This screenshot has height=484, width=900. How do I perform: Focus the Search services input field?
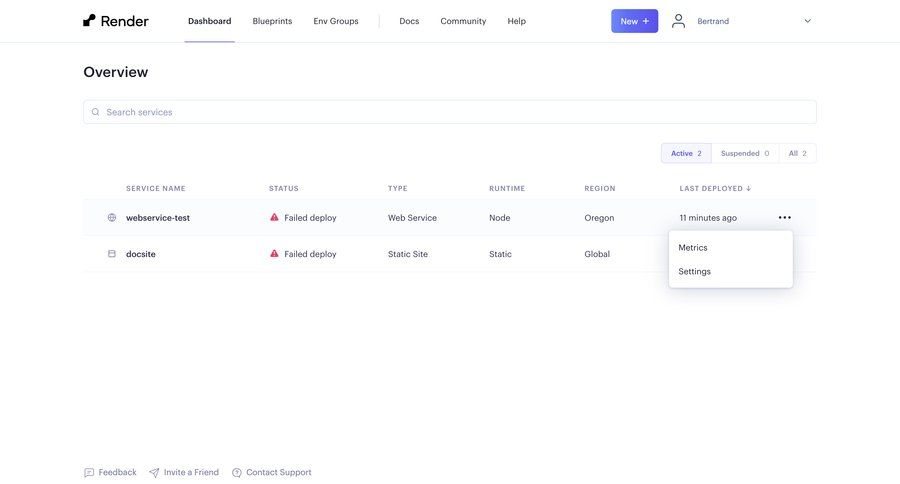(x=450, y=112)
